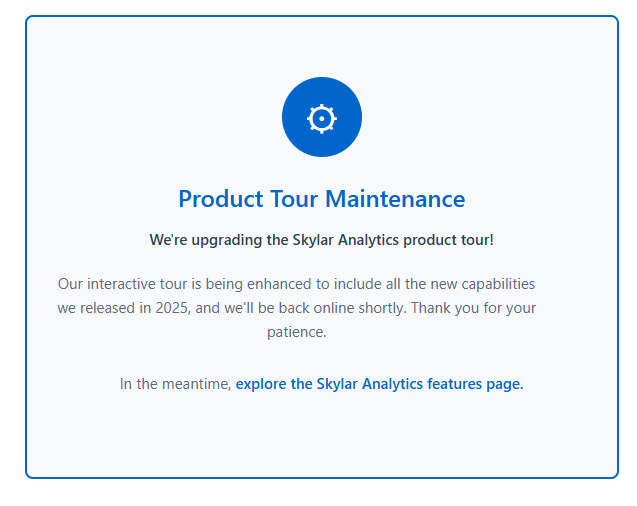Click the Product Tour Maintenance heading
This screenshot has width=637, height=506.
coord(321,199)
